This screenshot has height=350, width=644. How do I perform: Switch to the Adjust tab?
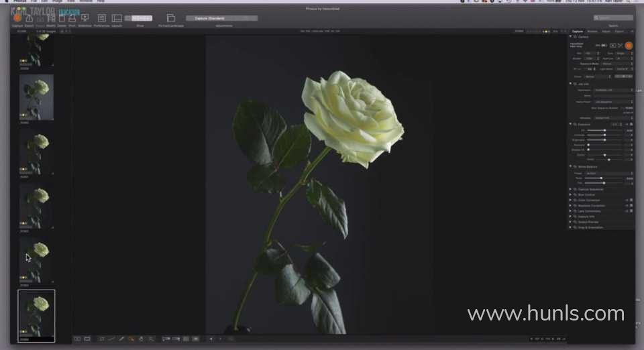point(606,32)
